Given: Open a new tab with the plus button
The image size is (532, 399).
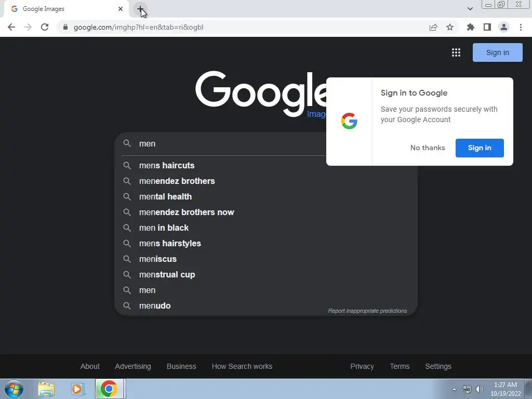Looking at the screenshot, I should click(x=140, y=9).
